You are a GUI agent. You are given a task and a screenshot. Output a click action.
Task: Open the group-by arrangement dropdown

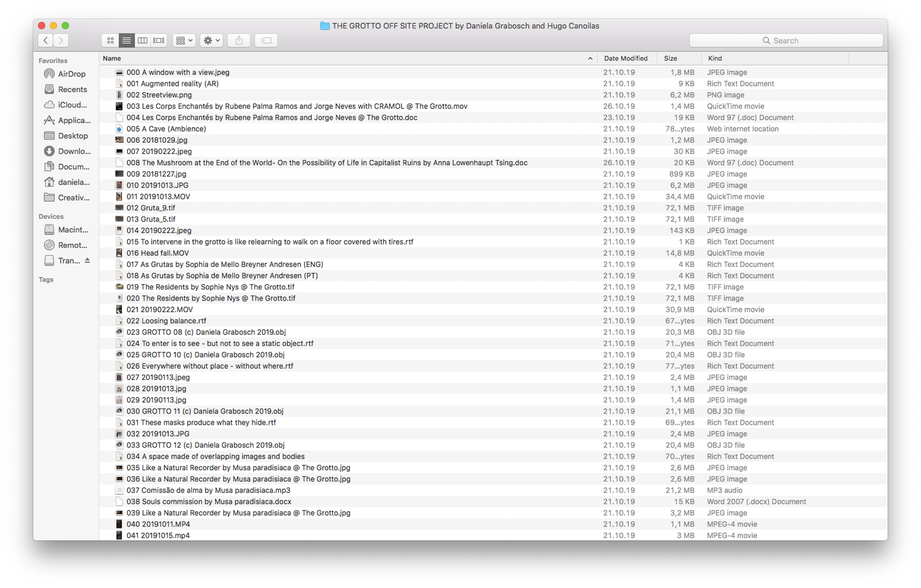click(x=184, y=40)
